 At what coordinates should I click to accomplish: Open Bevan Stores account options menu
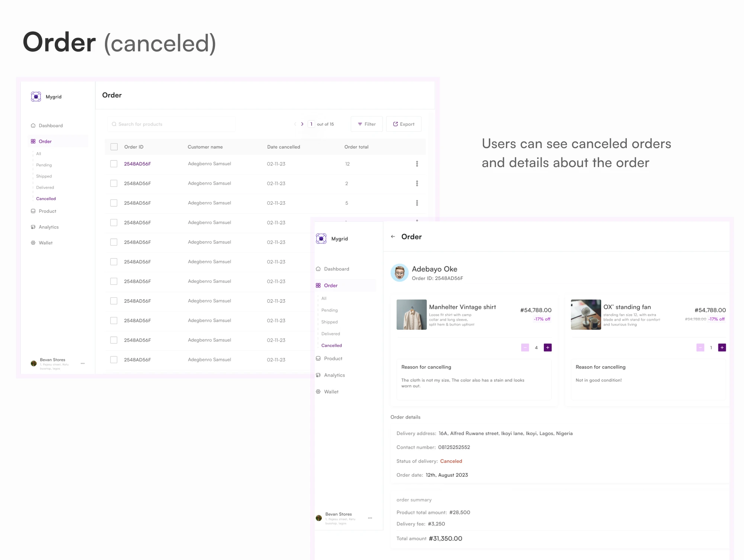coord(83,364)
